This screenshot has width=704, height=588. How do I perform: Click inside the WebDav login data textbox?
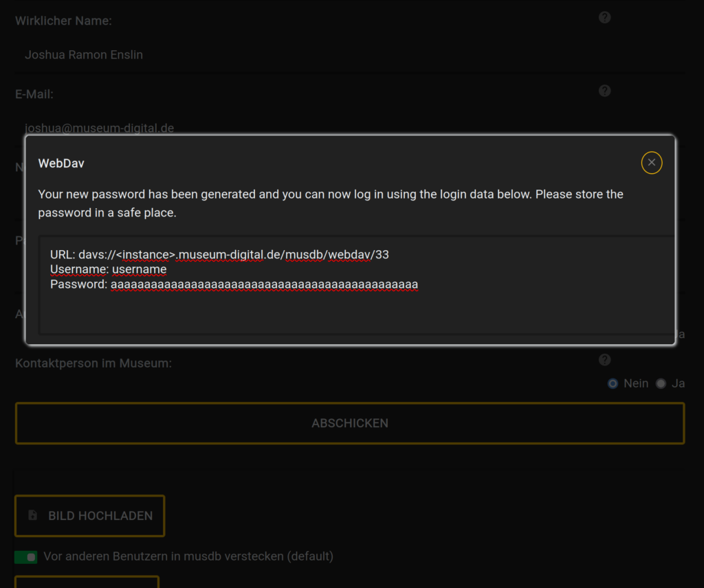(357, 285)
